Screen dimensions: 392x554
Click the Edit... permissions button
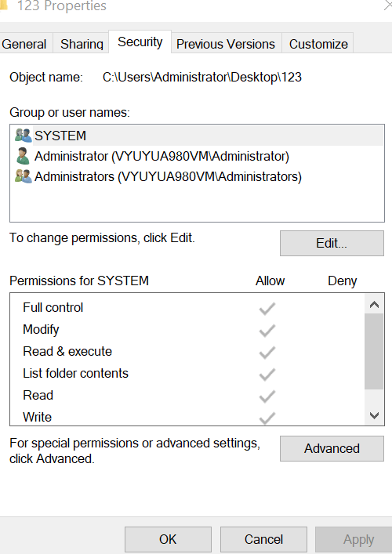332,243
